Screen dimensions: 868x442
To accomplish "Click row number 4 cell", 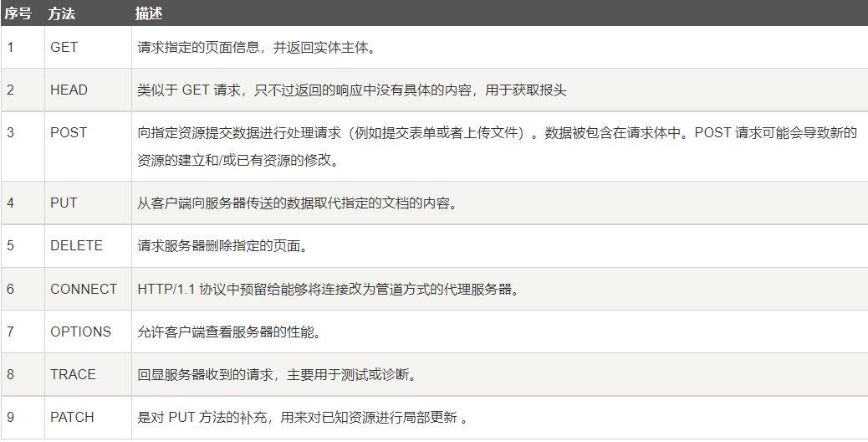I will coord(23,203).
